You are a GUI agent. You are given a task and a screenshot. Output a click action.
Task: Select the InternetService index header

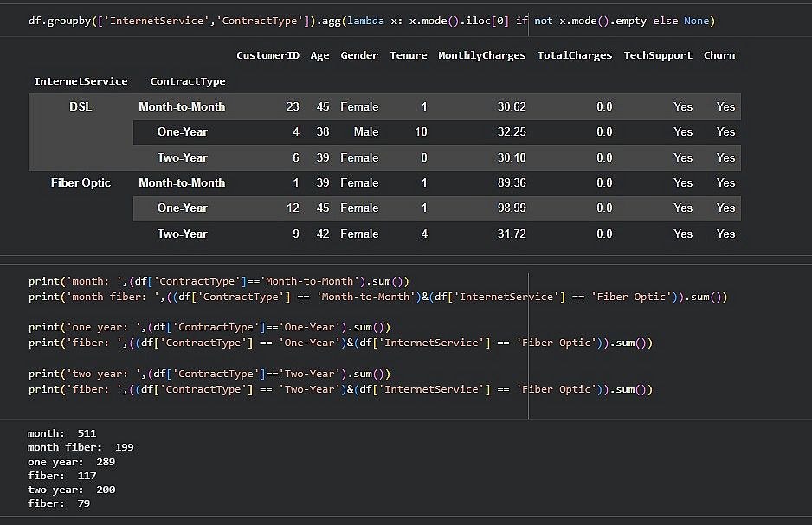click(x=81, y=81)
